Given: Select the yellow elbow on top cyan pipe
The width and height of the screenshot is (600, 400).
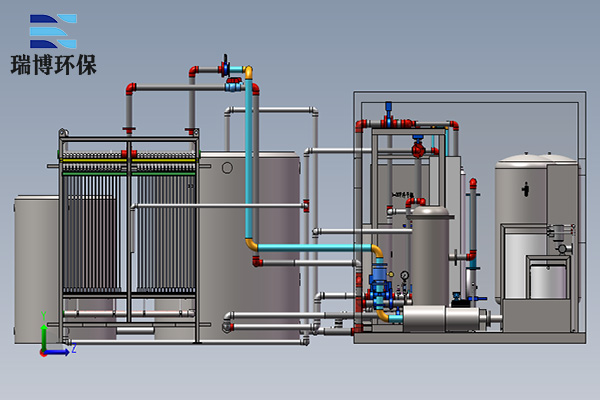Looking at the screenshot, I should (x=247, y=73).
